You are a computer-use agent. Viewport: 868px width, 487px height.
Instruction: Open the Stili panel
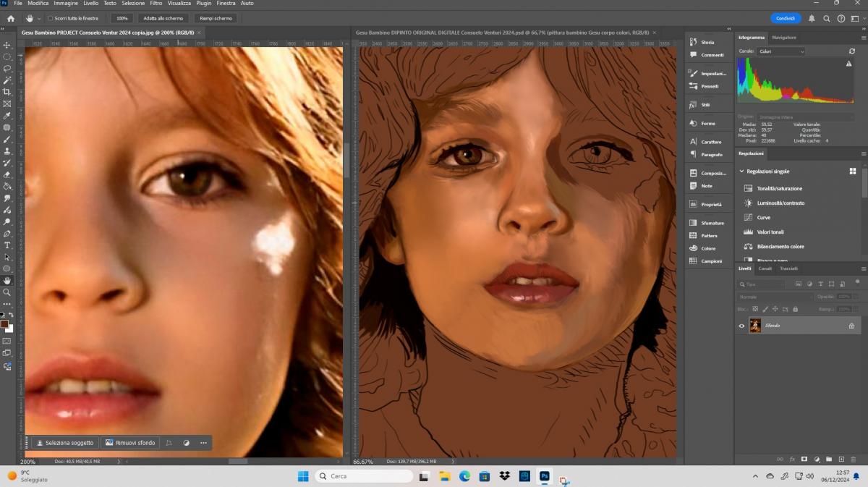point(699,105)
